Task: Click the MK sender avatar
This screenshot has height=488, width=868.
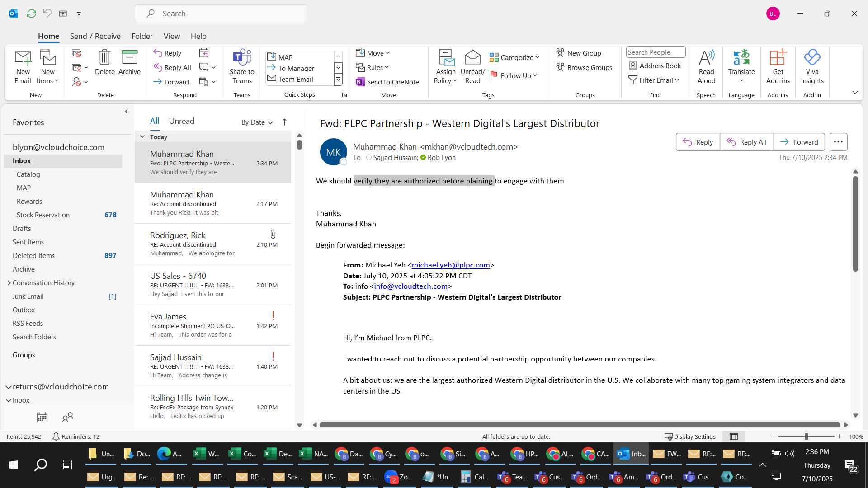Action: tap(334, 152)
